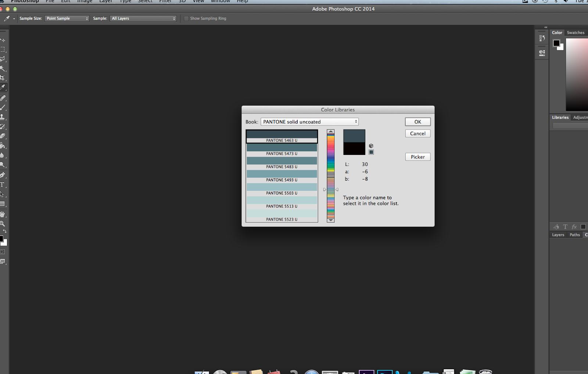Select the Crop tool

click(3, 78)
